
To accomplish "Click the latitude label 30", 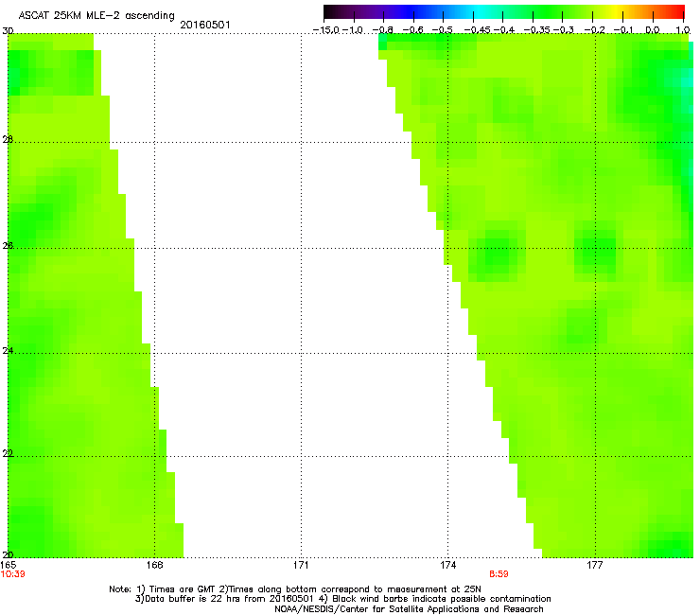I will pyautogui.click(x=8, y=31).
